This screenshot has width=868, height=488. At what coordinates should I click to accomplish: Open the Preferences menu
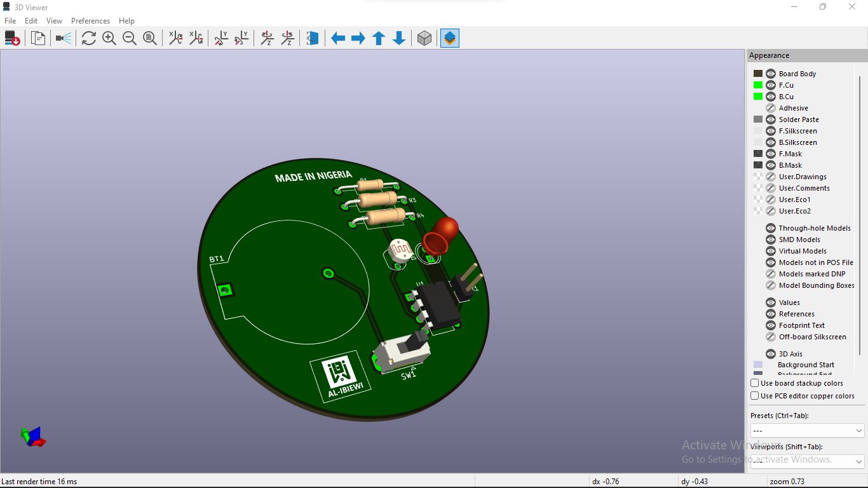pyautogui.click(x=90, y=21)
